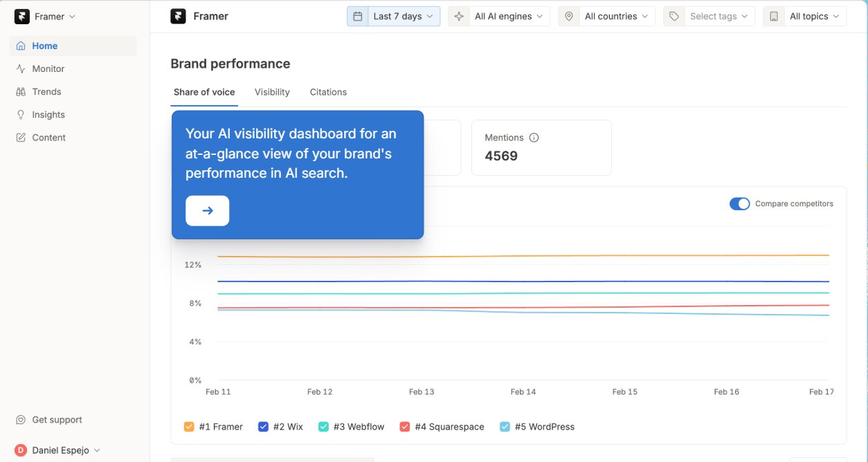Click the calendar icon in date filter
The height and width of the screenshot is (462, 868).
coord(357,17)
